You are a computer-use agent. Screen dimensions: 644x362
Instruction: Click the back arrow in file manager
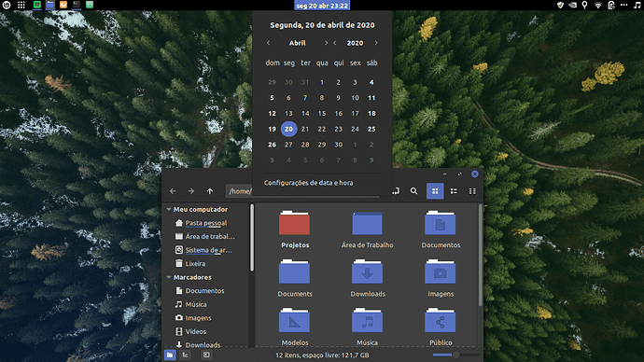pos(173,191)
